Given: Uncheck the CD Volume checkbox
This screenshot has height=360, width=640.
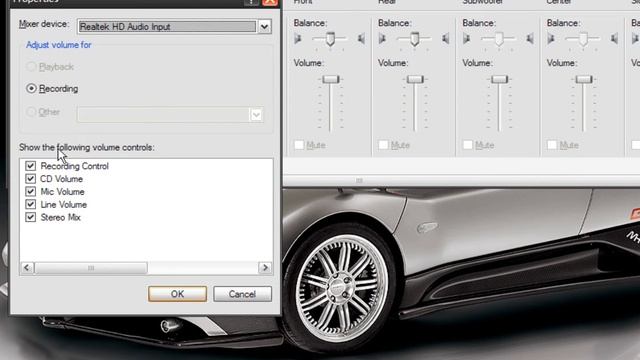Looking at the screenshot, I should coord(31,179).
